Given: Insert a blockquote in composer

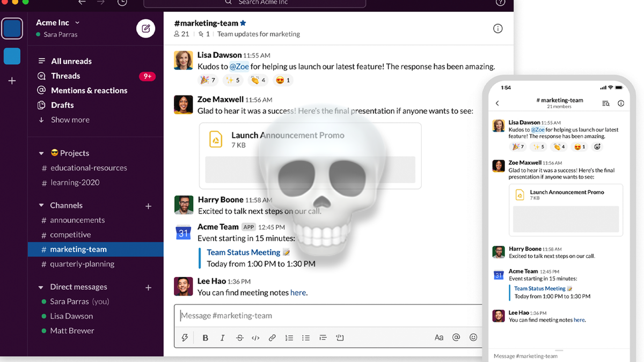Looking at the screenshot, I should [323, 338].
